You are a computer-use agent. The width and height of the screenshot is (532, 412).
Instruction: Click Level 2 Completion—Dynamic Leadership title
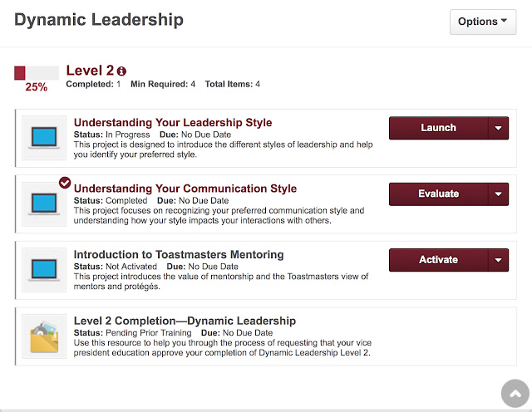click(185, 321)
